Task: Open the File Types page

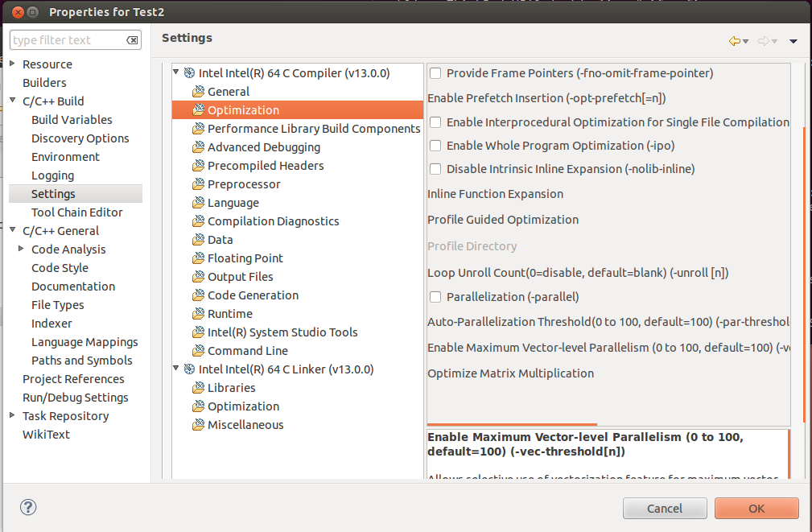Action: (57, 305)
